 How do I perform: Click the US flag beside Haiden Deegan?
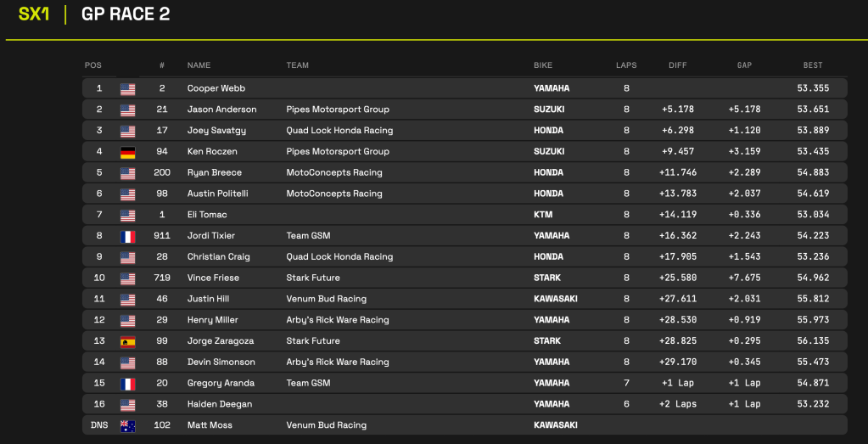pyautogui.click(x=127, y=405)
